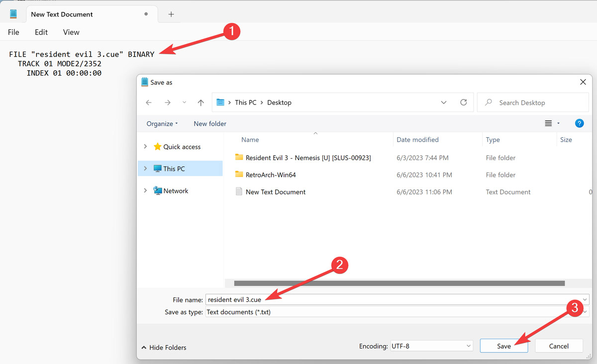Image resolution: width=597 pixels, height=364 pixels.
Task: Expand the Network tree node
Action: pos(145,190)
